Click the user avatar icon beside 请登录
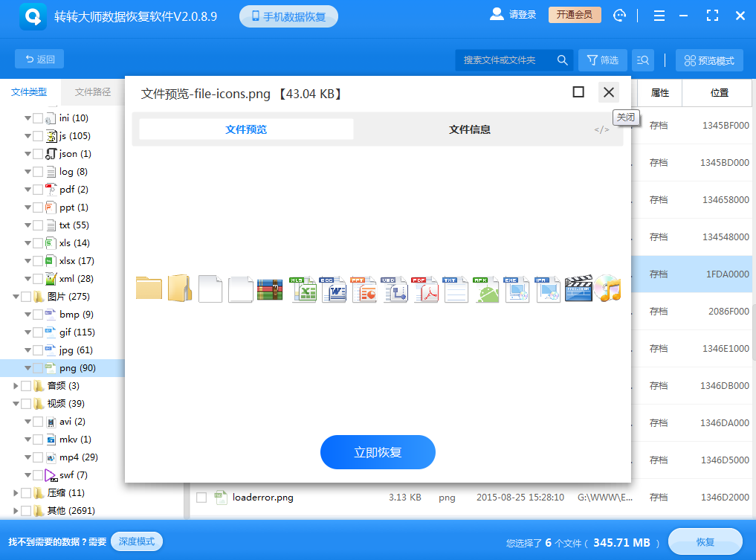 coord(497,13)
